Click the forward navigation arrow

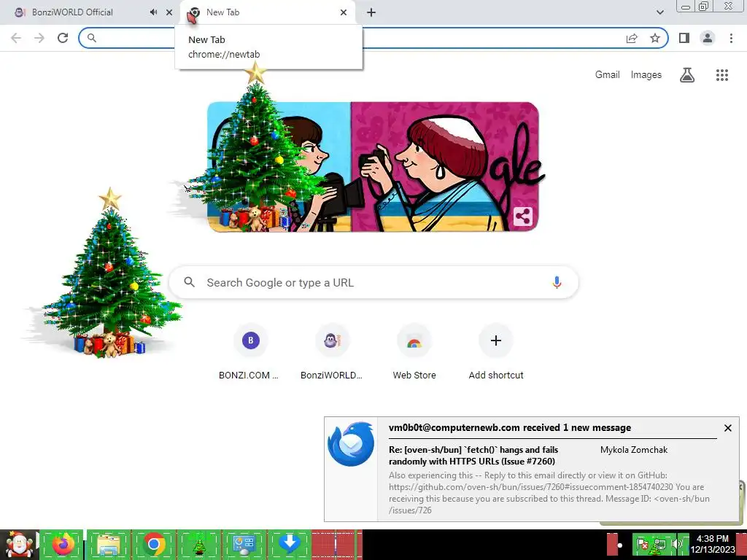tap(39, 38)
